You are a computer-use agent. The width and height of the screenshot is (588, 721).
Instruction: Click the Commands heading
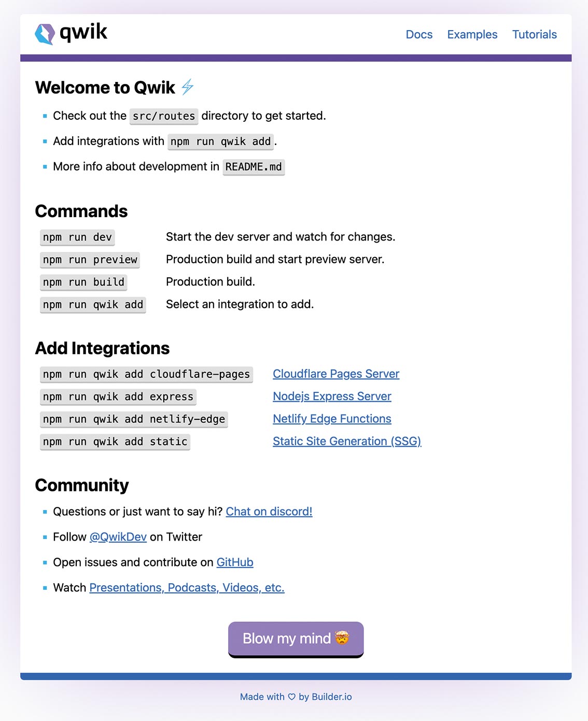coord(81,211)
